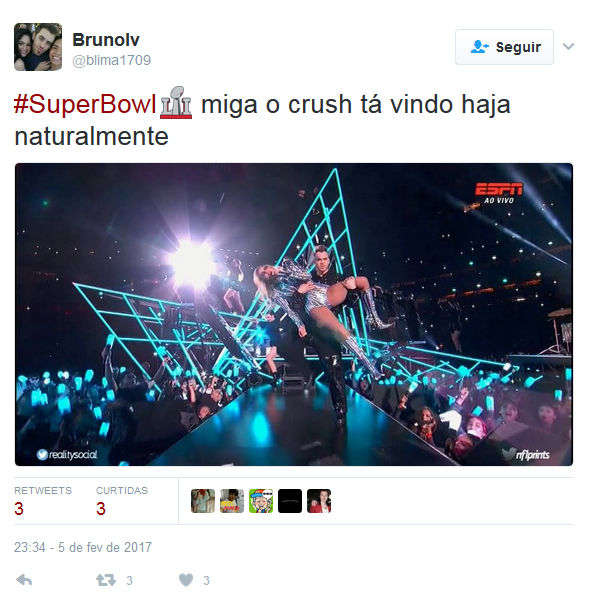The width and height of the screenshot is (590, 603).
Task: Expand the tweet options chevron menu
Action: [x=568, y=47]
